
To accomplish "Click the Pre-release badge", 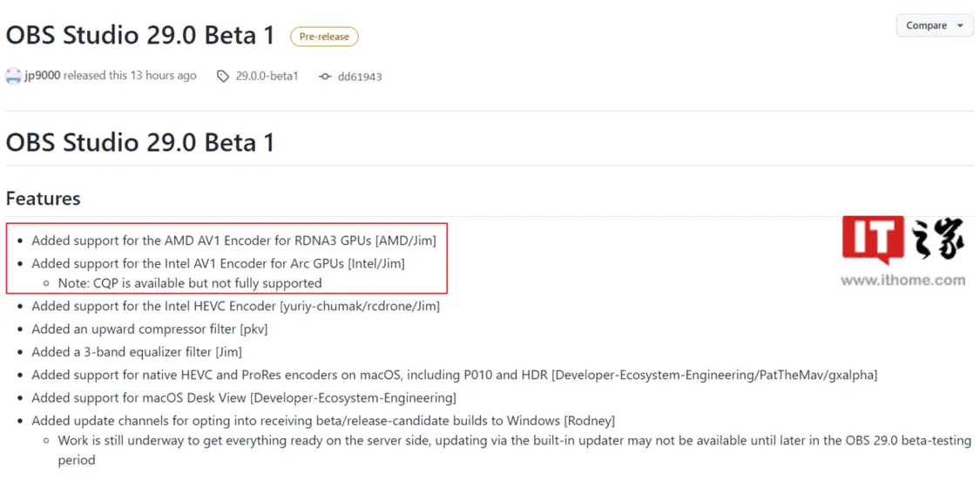I will point(324,37).
